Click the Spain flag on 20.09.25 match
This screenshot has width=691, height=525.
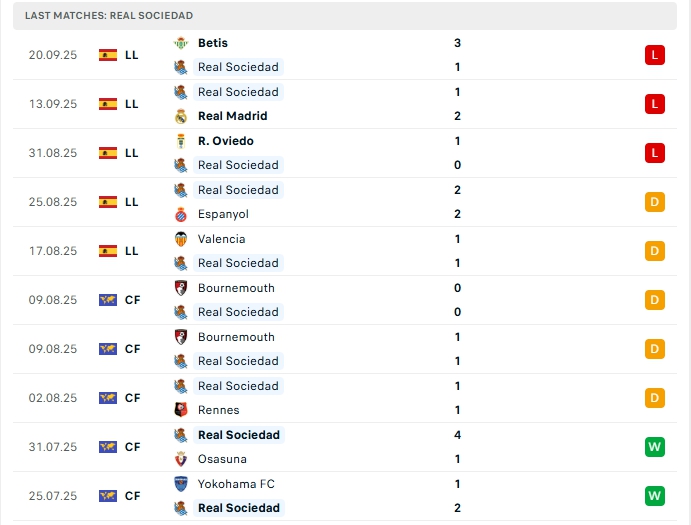coord(108,55)
